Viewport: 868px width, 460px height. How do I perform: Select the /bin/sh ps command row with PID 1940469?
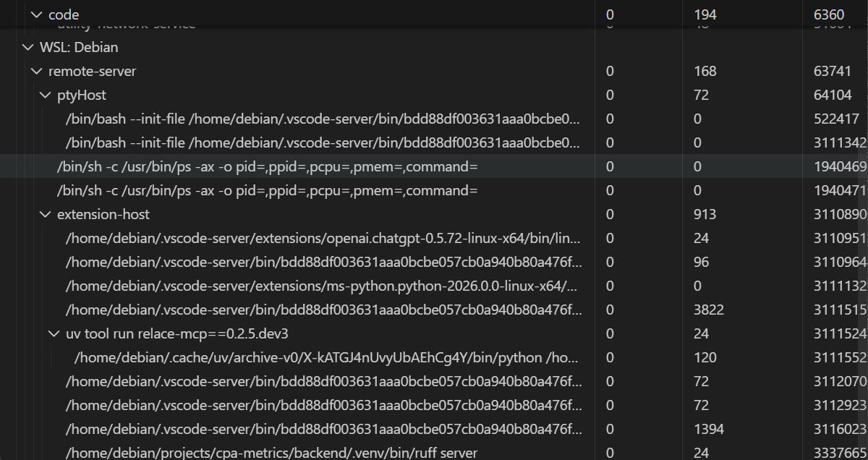(434, 166)
